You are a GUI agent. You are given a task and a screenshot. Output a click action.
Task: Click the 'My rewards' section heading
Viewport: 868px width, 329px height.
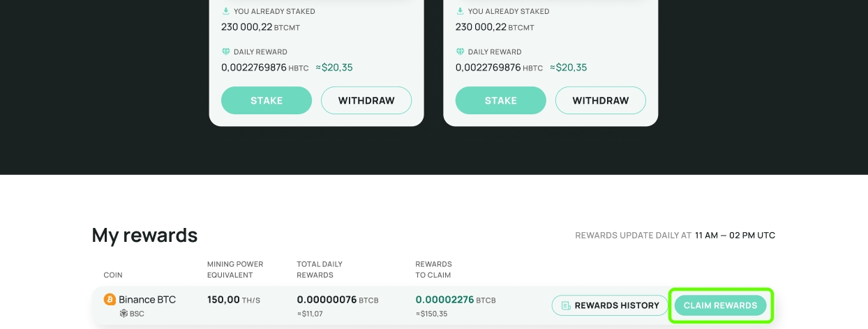(144, 235)
